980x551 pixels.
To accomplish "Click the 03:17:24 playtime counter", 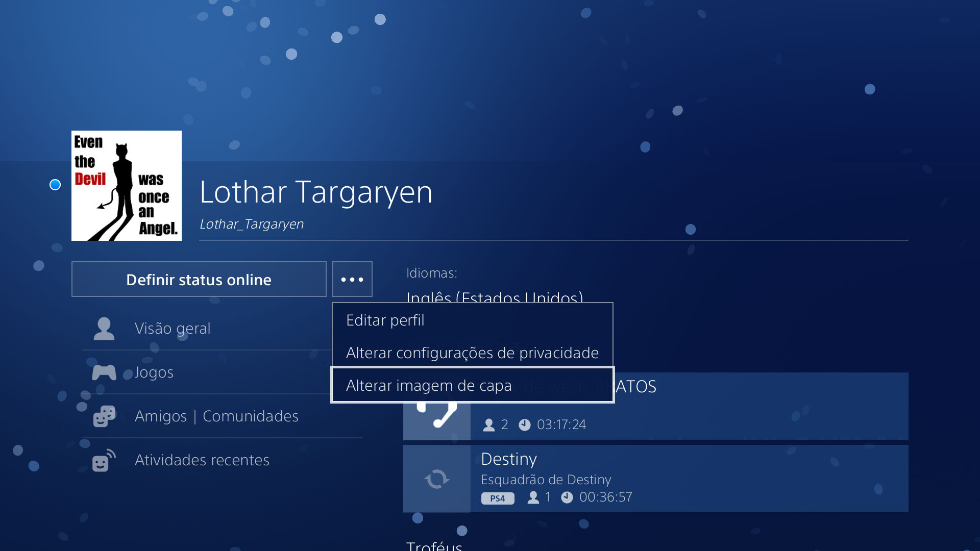I will click(x=561, y=424).
